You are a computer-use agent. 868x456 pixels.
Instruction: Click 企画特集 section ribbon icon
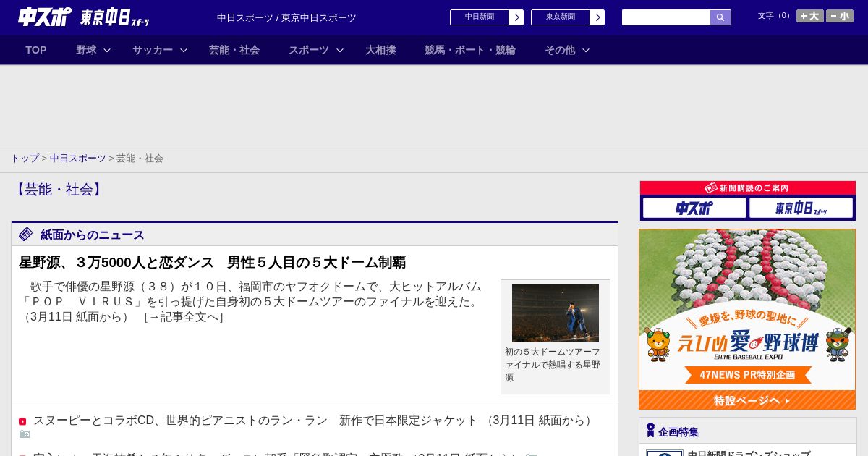[x=650, y=431]
